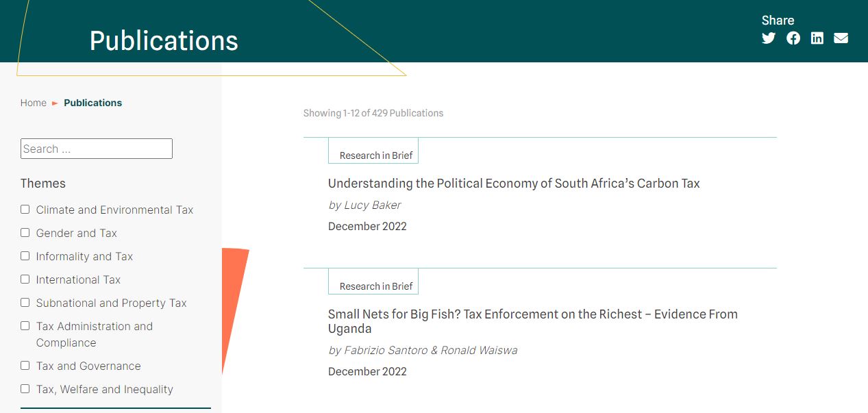868x413 pixels.
Task: Enable Tax and Governance theme filter
Action: click(25, 366)
